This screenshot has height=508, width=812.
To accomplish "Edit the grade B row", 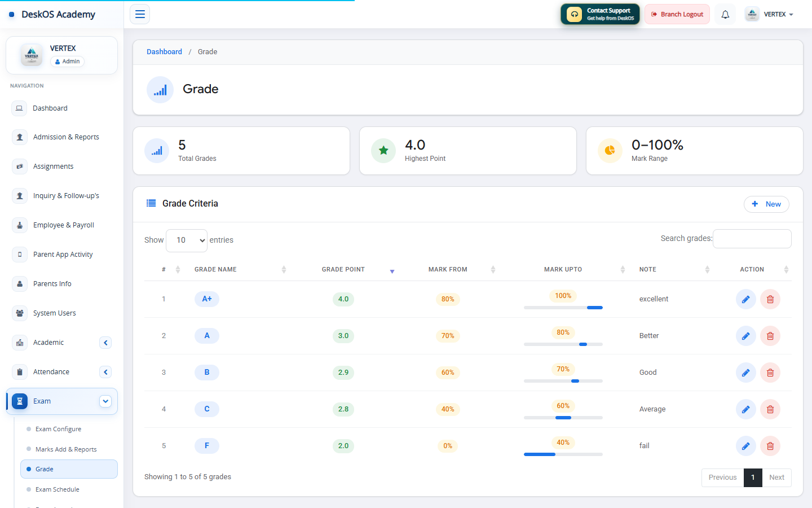I will pyautogui.click(x=745, y=373).
